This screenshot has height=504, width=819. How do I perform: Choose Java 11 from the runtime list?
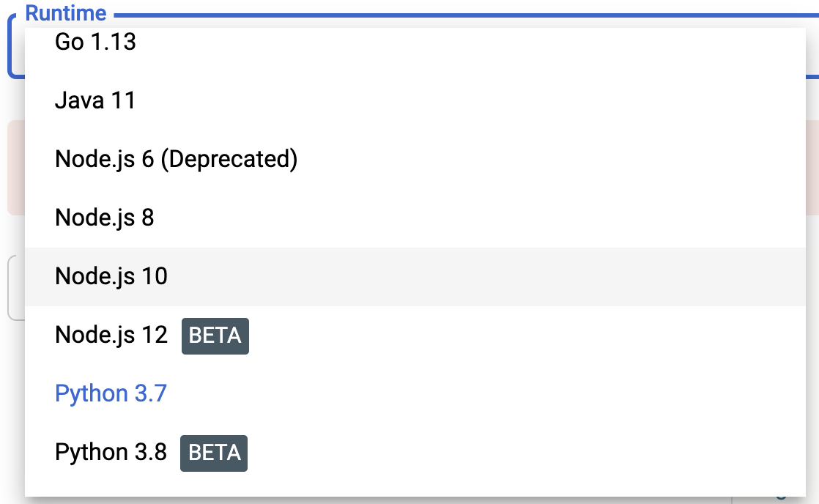(415, 100)
